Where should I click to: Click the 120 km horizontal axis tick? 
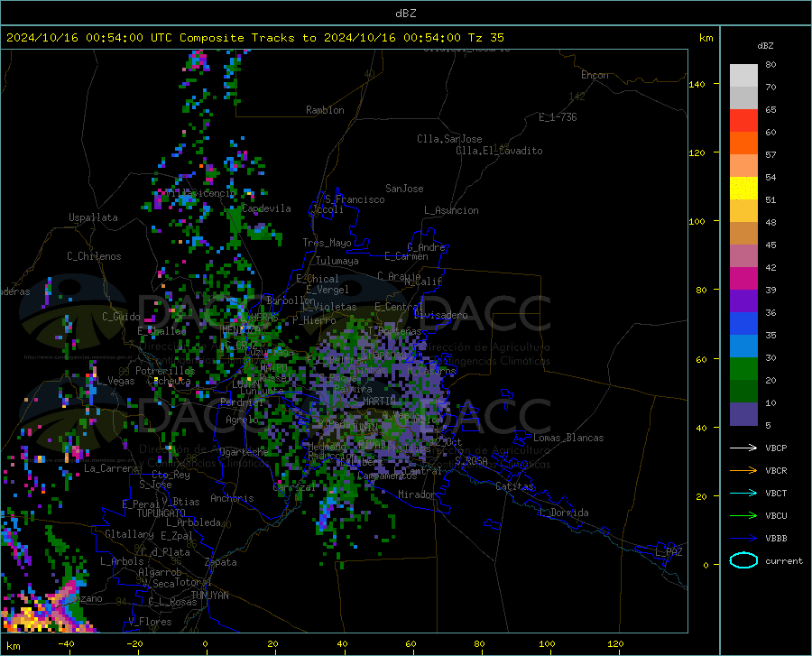[615, 643]
